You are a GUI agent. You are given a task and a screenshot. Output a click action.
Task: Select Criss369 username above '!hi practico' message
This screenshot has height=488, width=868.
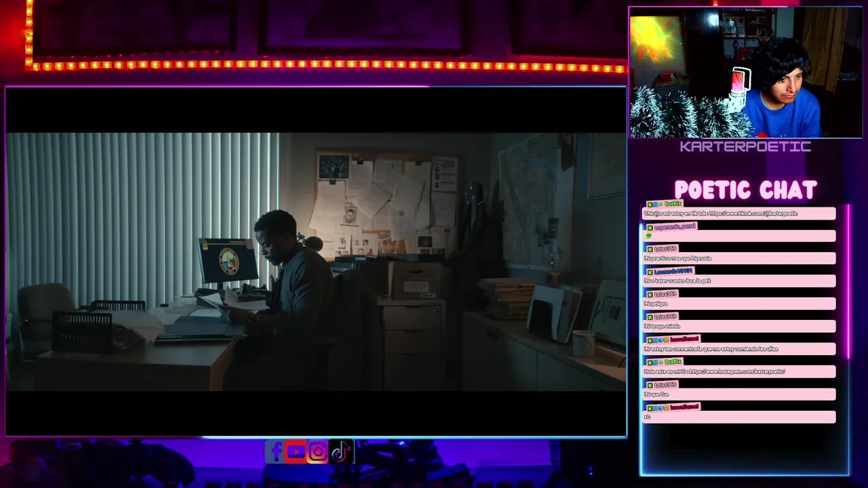click(x=665, y=249)
